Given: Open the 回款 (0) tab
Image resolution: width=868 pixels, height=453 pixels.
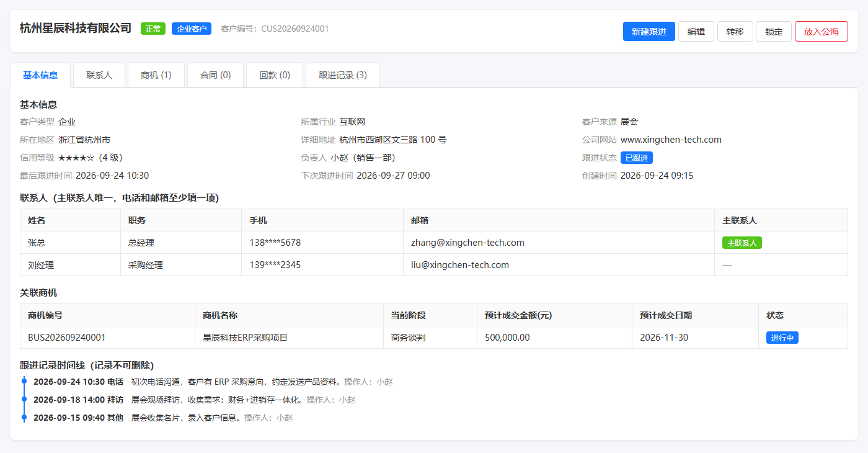Looking at the screenshot, I should [275, 75].
